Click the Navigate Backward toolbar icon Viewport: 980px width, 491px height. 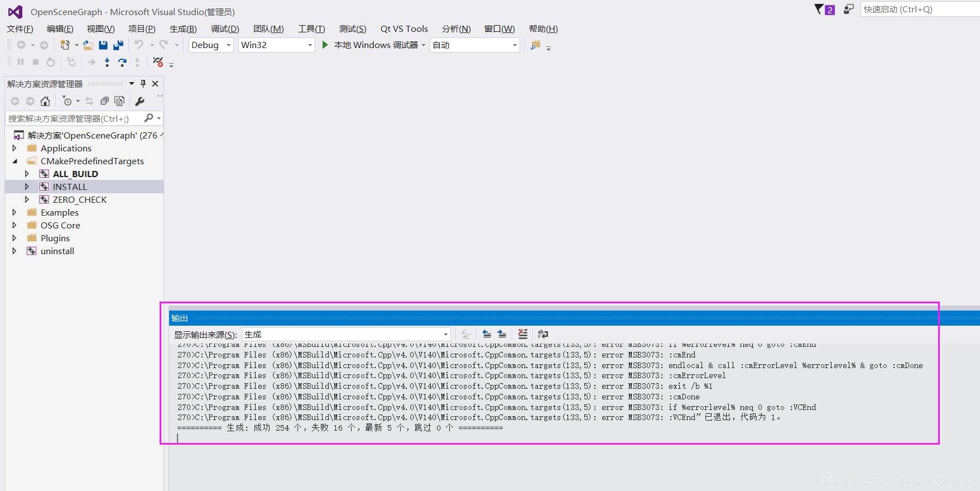(x=21, y=45)
